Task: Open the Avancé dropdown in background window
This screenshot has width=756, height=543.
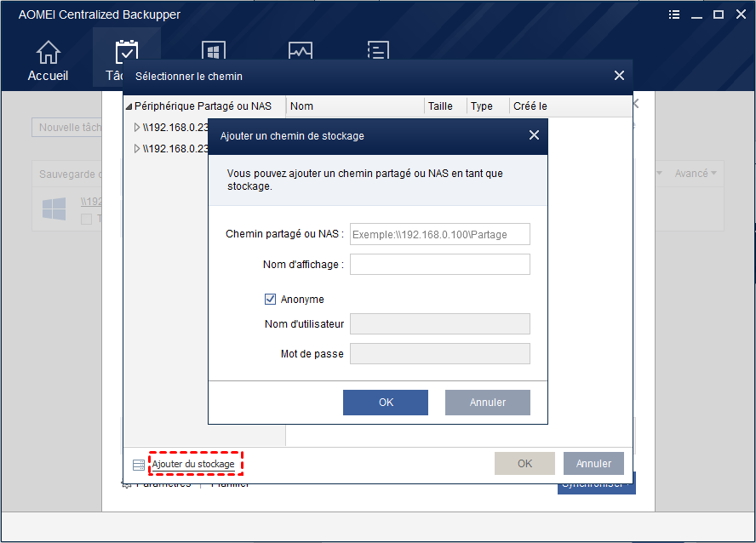Action: (696, 174)
